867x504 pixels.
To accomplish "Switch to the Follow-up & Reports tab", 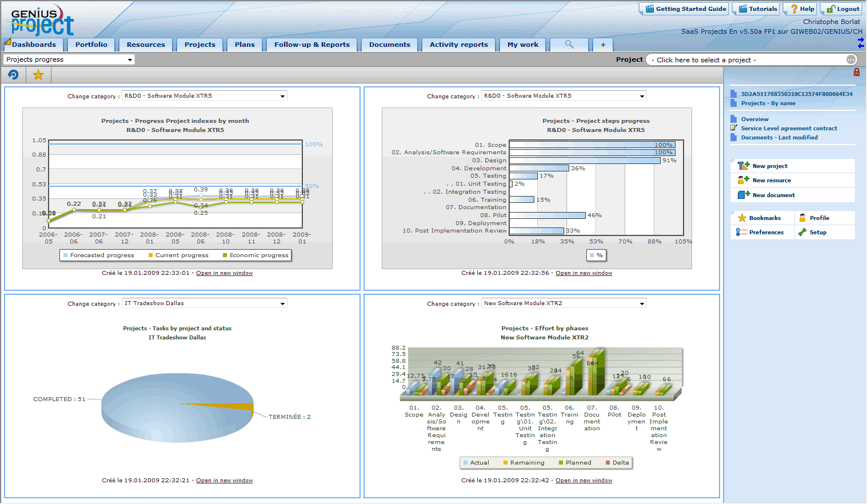I will [x=311, y=45].
